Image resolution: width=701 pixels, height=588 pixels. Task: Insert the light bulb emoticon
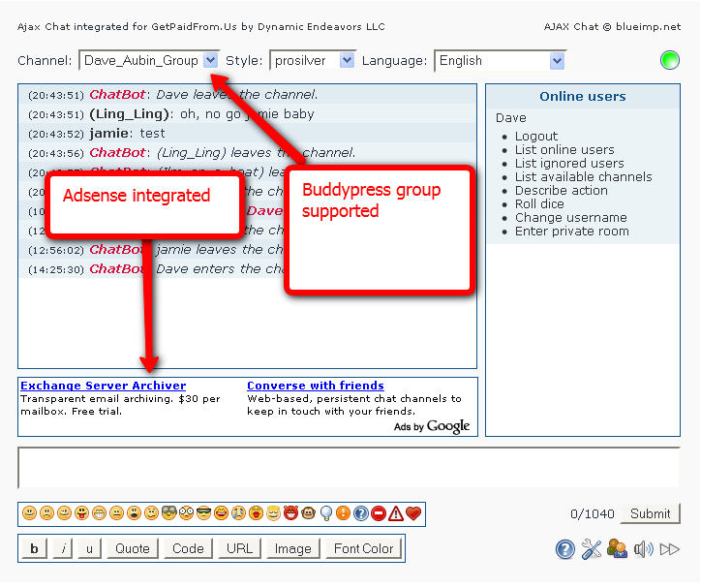tap(326, 513)
